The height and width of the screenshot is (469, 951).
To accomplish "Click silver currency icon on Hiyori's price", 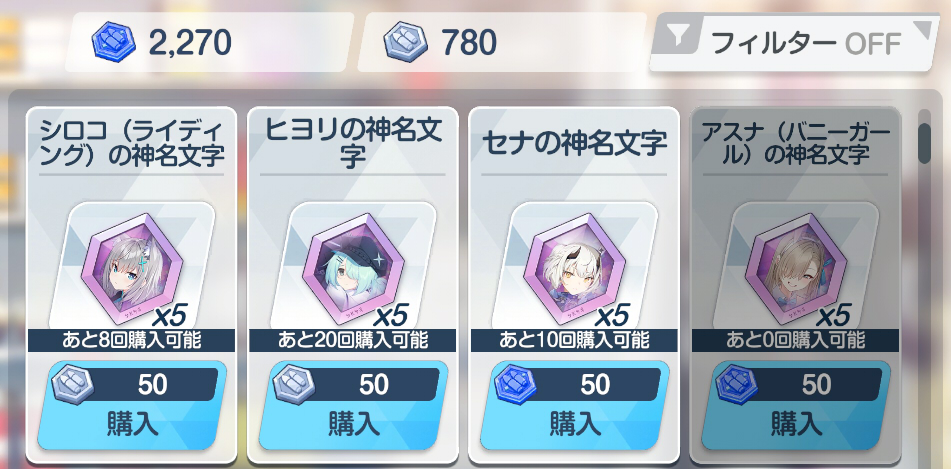I will click(294, 385).
